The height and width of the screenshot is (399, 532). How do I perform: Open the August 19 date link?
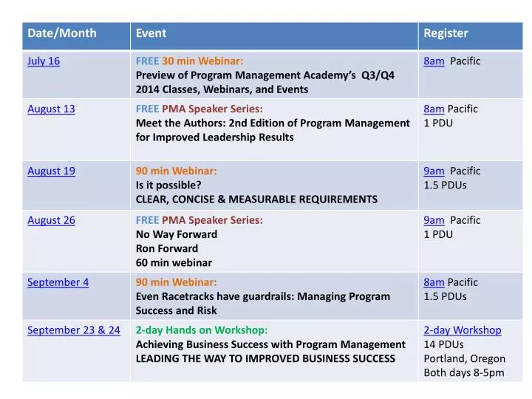(51, 171)
